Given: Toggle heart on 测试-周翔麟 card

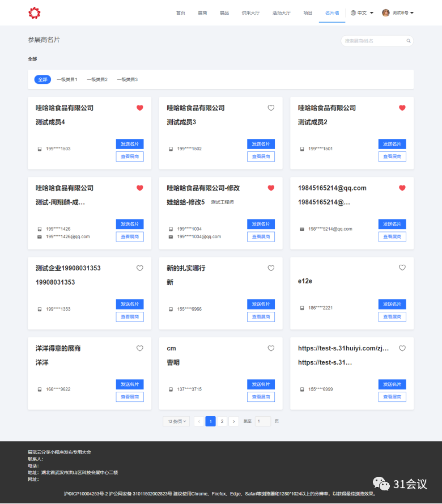Looking at the screenshot, I should click(140, 188).
